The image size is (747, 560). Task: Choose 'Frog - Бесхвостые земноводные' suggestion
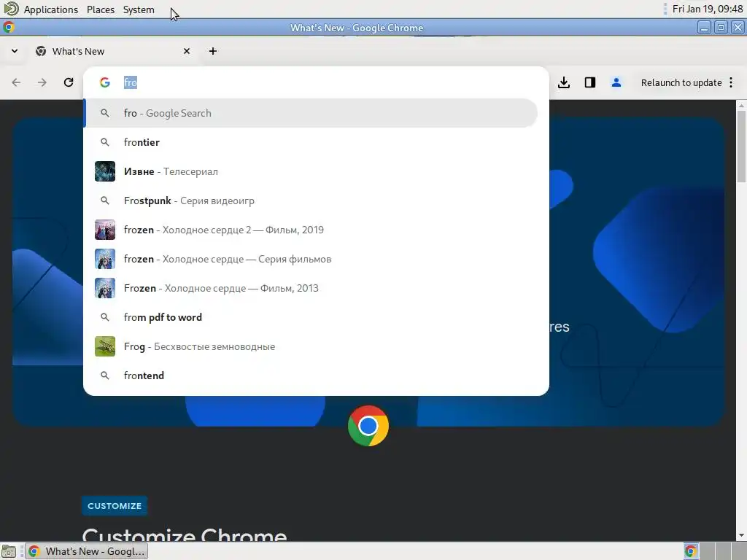click(311, 346)
